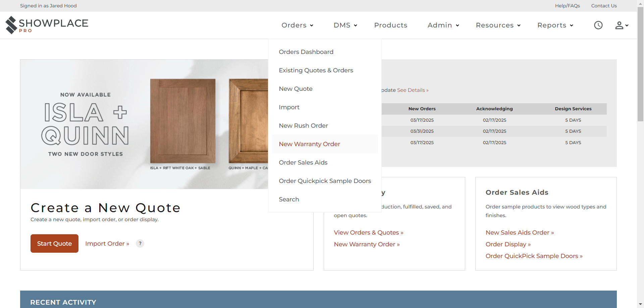This screenshot has height=308, width=644.
Task: Follow the Order Display link
Action: [508, 244]
